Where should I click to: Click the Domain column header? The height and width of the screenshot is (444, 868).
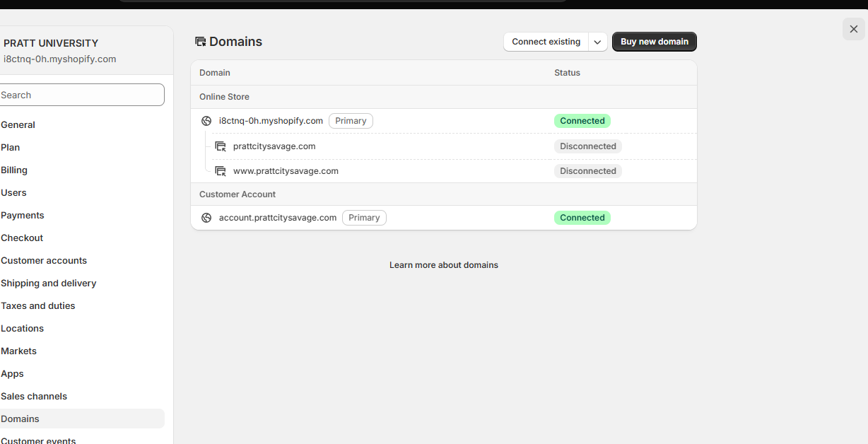215,73
